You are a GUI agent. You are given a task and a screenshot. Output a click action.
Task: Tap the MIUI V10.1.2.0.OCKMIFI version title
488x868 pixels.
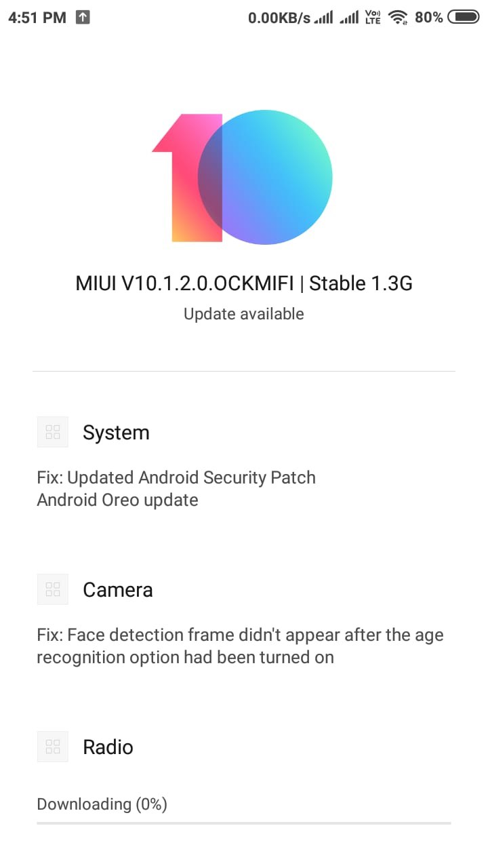(x=244, y=283)
